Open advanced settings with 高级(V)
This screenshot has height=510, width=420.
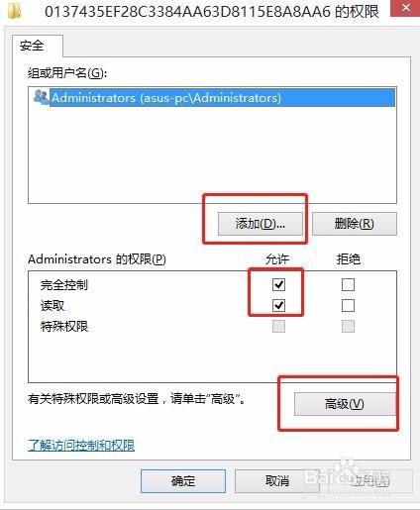(345, 404)
